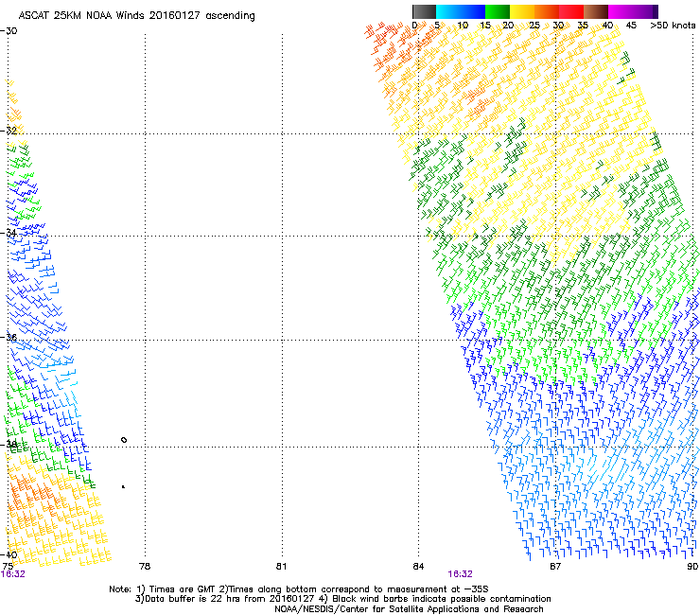The image size is (700, 615).
Task: Click the "20" legend scale label
Action: click(x=508, y=26)
